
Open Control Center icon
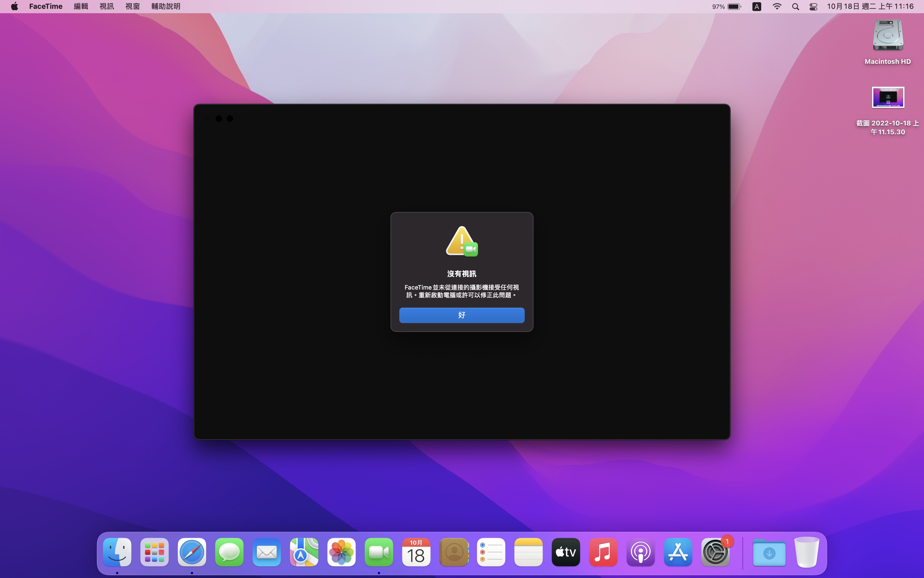coord(813,7)
